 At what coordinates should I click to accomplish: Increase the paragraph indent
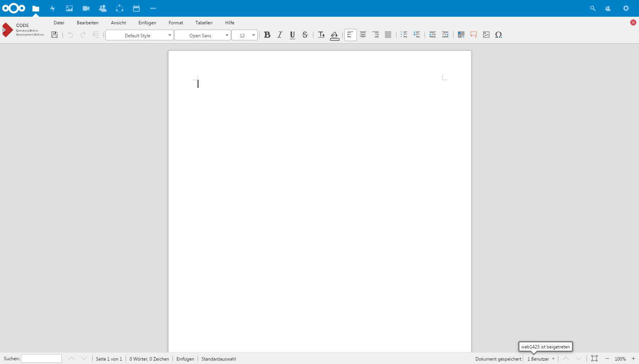click(433, 35)
